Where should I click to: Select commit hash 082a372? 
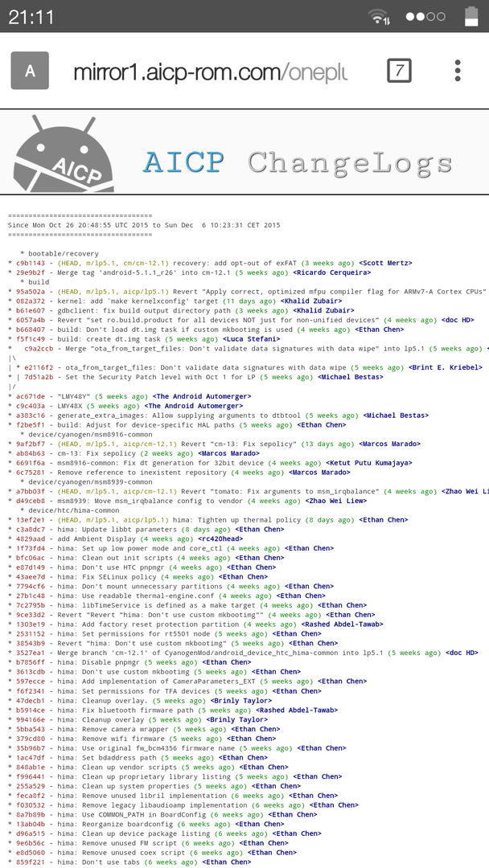click(31, 301)
